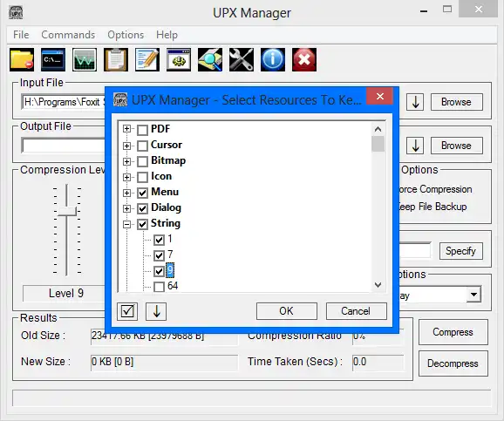Open the File menu
The height and width of the screenshot is (421, 504).
coord(21,35)
